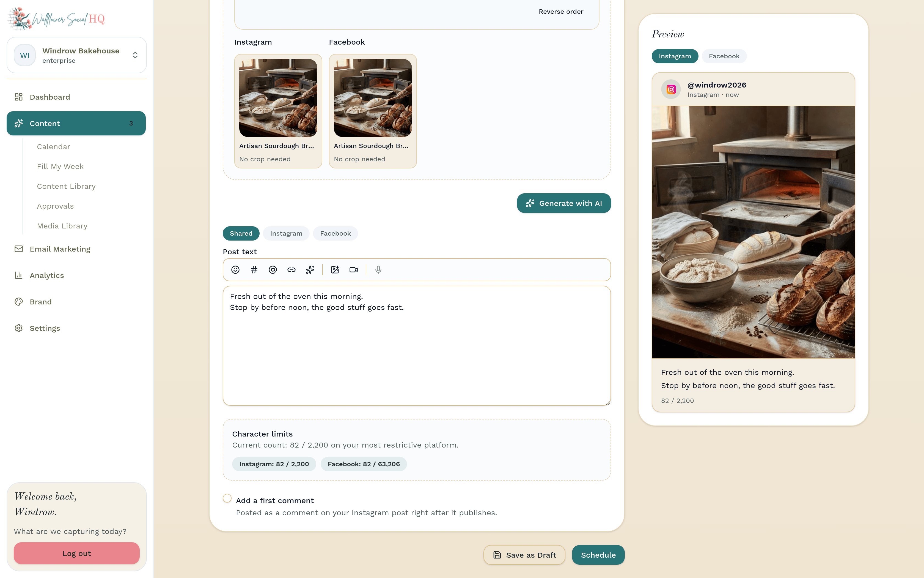Open Media Library under Content
The height and width of the screenshot is (578, 924).
coord(62,226)
